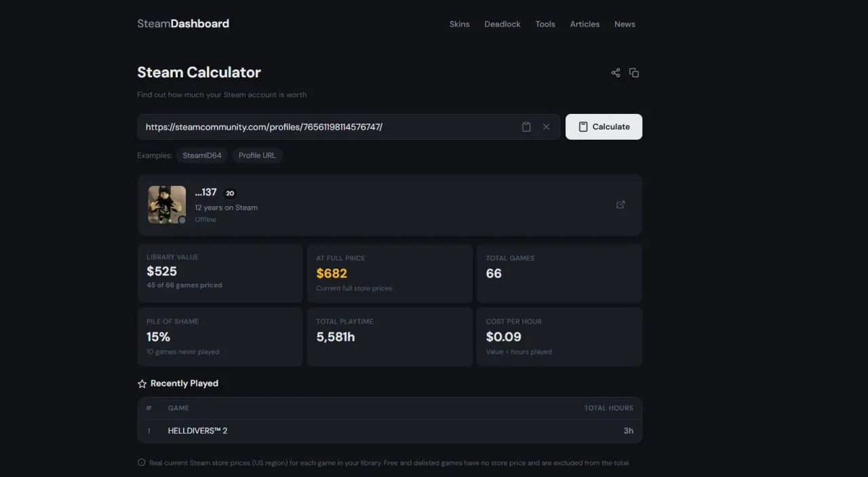Click the level 20 badge
The image size is (868, 477).
pyautogui.click(x=230, y=193)
